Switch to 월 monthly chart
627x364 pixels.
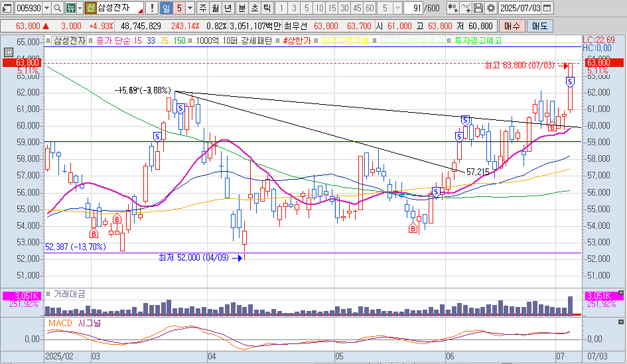click(216, 7)
